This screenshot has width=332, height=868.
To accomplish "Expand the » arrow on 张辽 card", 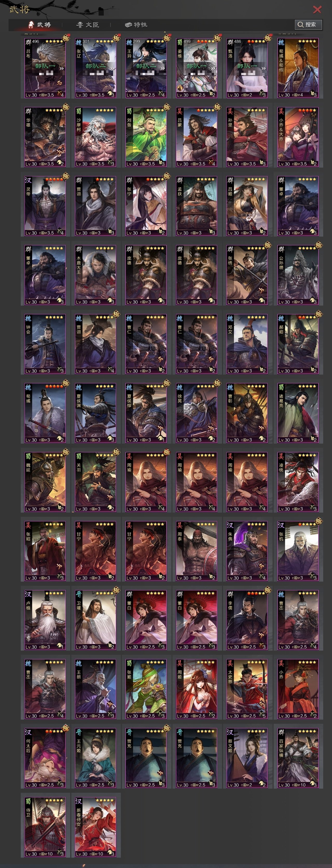I will (x=112, y=68).
